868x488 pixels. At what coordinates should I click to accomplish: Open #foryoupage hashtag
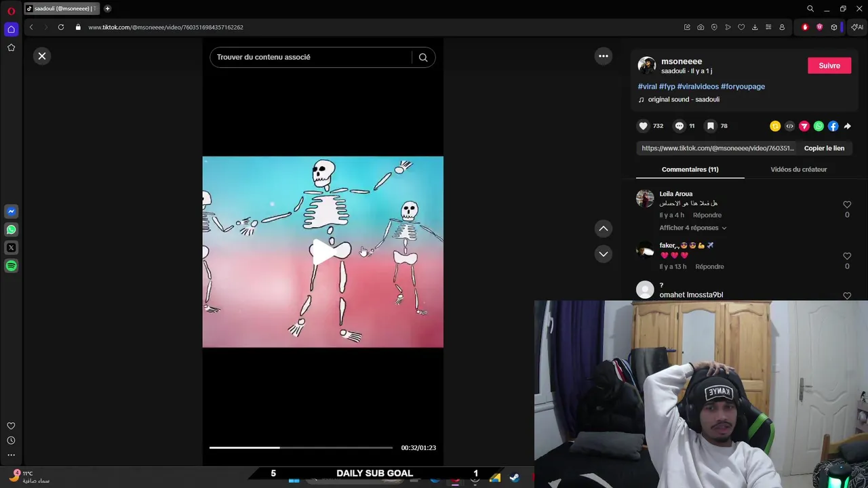[743, 87]
